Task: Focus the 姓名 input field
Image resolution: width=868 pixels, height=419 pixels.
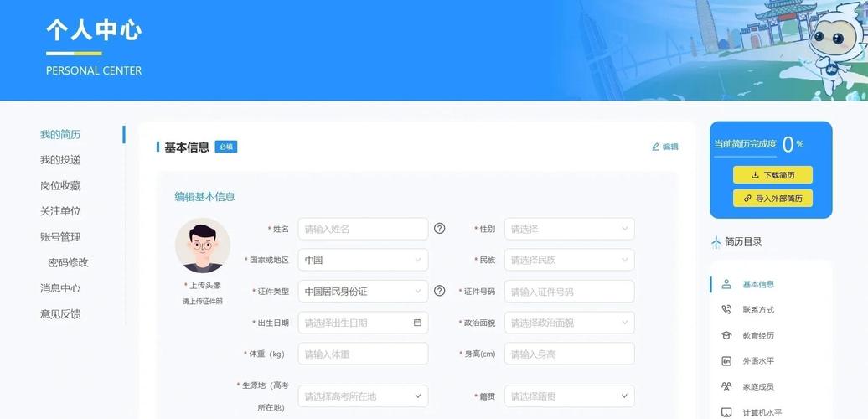Action: pyautogui.click(x=363, y=229)
